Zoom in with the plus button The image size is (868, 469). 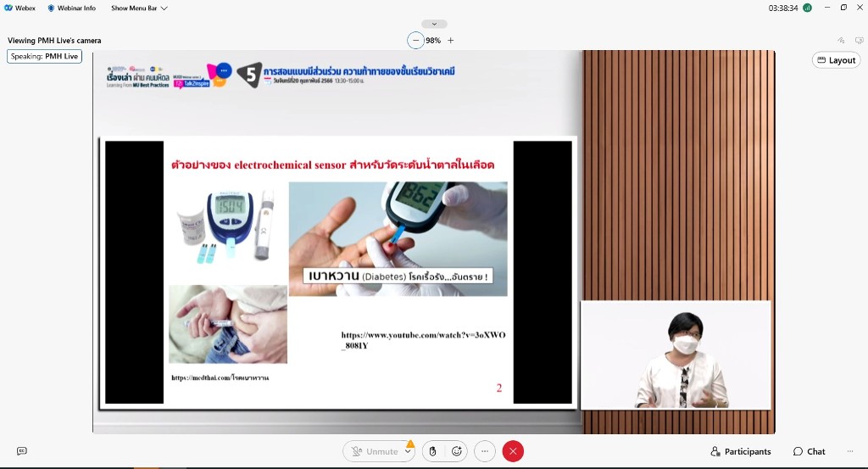[451, 40]
